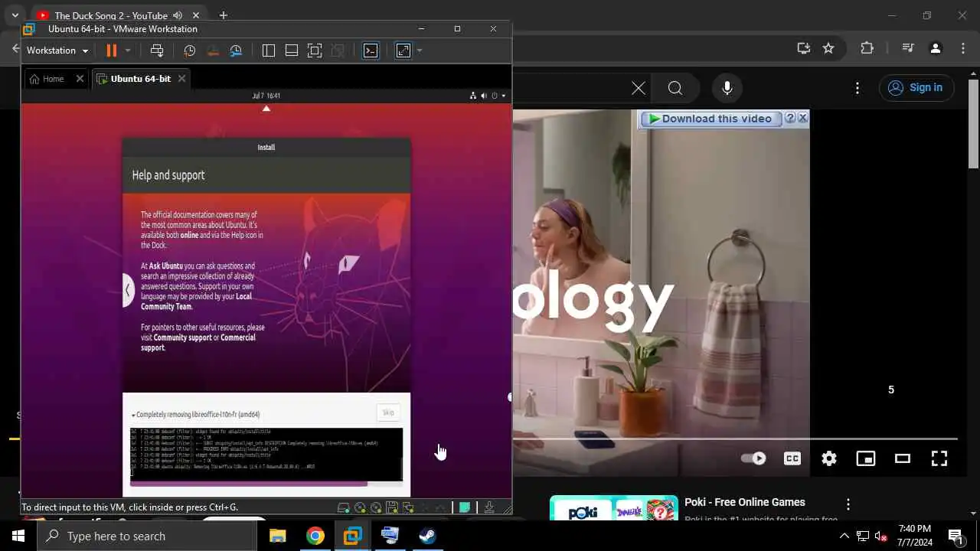Open YouTube settings three-dot menu
Image resolution: width=980 pixels, height=551 pixels.
pyautogui.click(x=857, y=88)
